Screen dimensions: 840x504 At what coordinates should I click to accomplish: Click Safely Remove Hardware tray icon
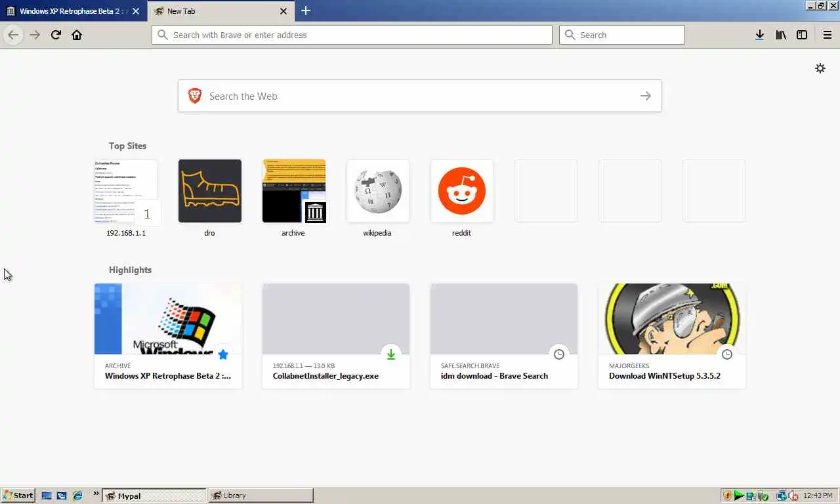pyautogui.click(x=763, y=495)
